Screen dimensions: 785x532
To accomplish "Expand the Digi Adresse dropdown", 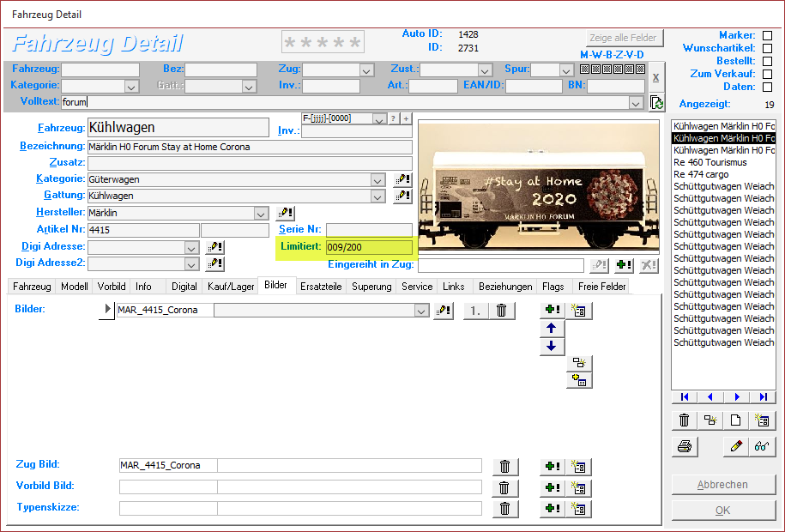I will [x=191, y=248].
